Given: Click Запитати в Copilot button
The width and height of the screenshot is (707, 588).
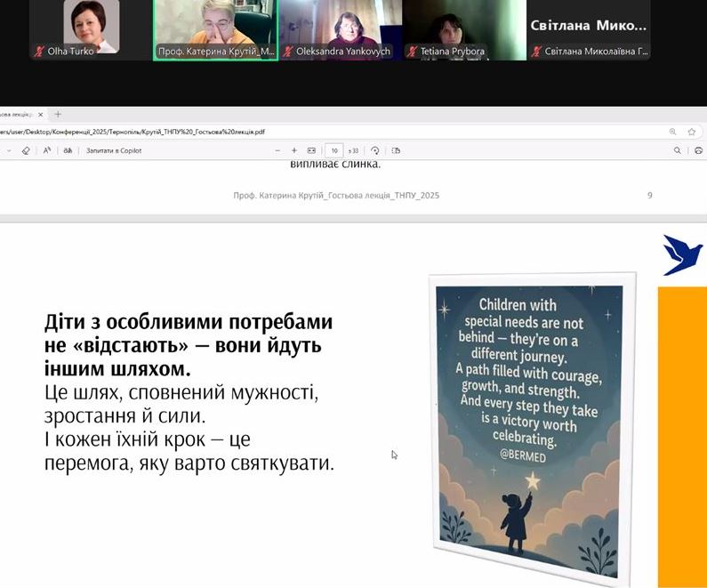Looking at the screenshot, I should click(114, 150).
